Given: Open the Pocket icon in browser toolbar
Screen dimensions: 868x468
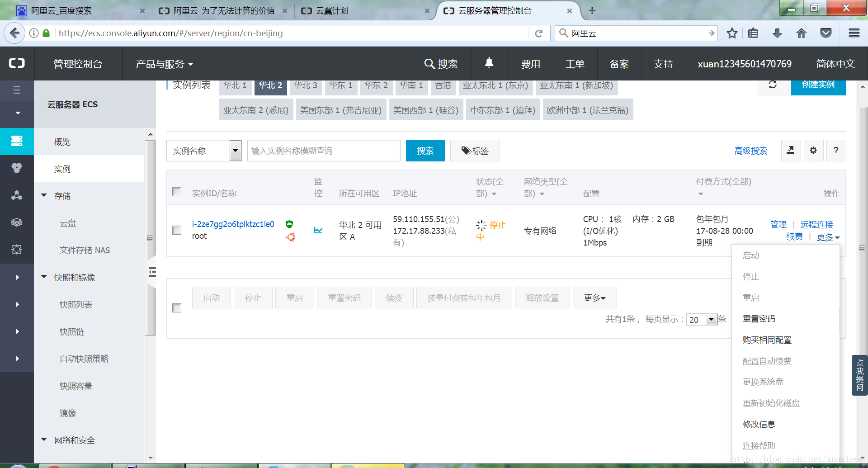Looking at the screenshot, I should (826, 33).
